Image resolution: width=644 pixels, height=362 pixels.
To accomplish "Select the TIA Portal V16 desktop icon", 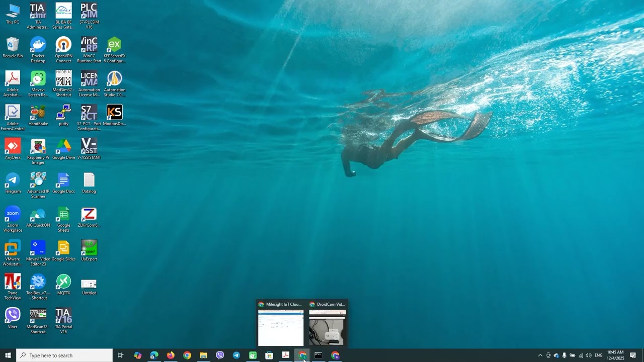I will 63,321.
